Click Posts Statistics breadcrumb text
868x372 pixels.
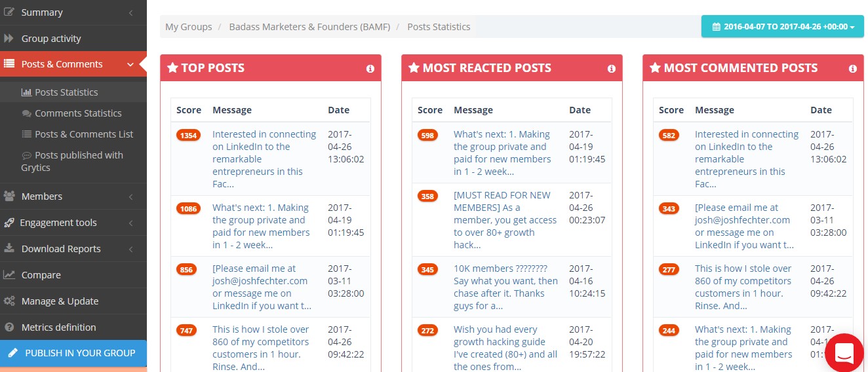[x=439, y=27]
